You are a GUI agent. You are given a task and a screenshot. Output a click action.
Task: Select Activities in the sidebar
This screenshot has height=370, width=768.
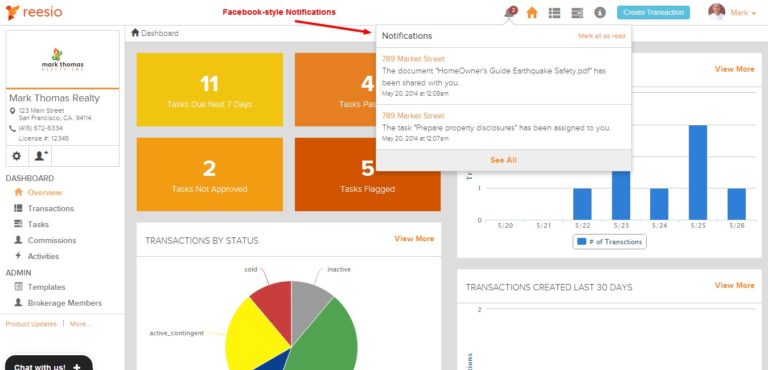coord(43,256)
